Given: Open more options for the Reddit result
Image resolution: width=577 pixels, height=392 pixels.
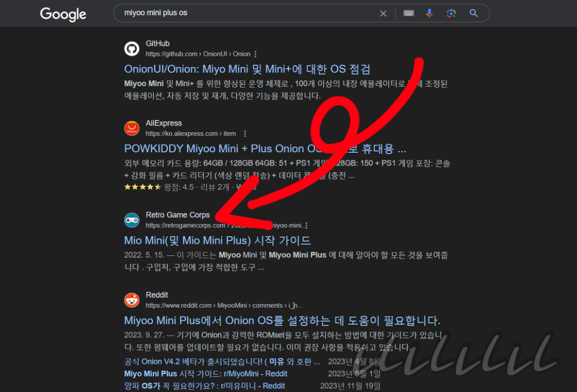Looking at the screenshot, I should click(294, 305).
